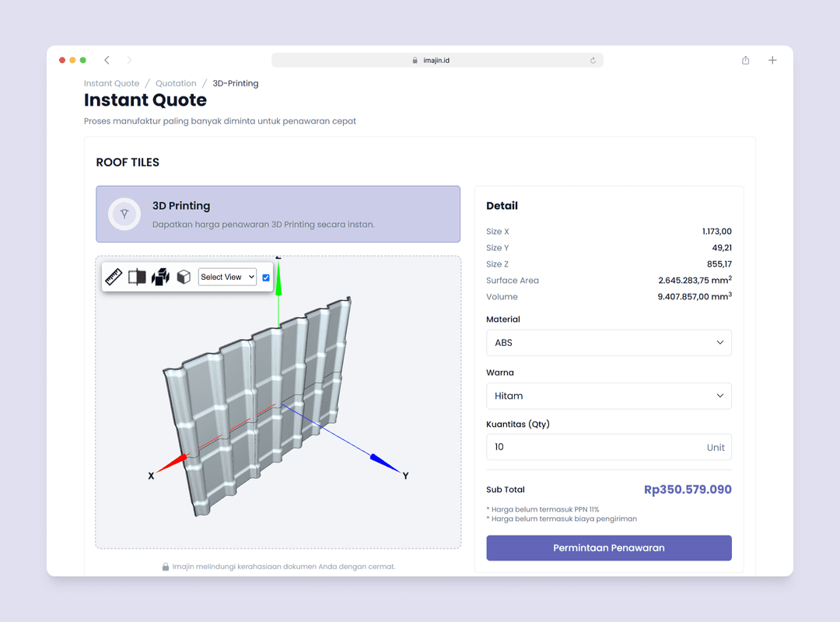Select the 3D Printing process card
The width and height of the screenshot is (840, 622).
click(x=278, y=214)
